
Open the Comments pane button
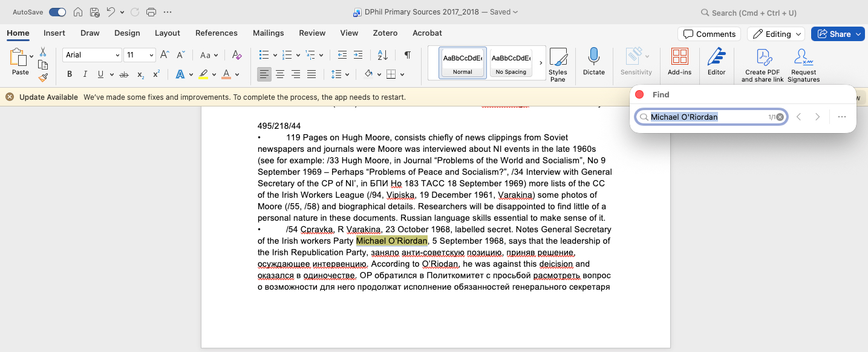[710, 34]
